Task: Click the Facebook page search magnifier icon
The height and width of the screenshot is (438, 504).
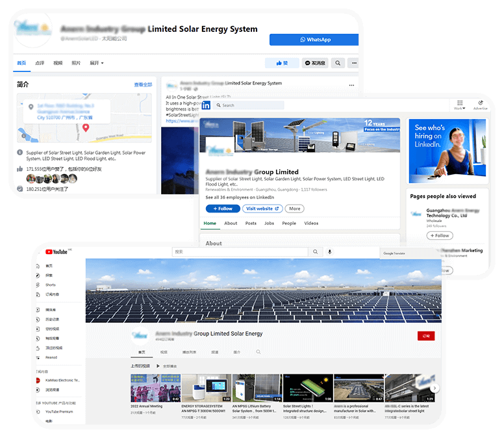Action: click(337, 63)
